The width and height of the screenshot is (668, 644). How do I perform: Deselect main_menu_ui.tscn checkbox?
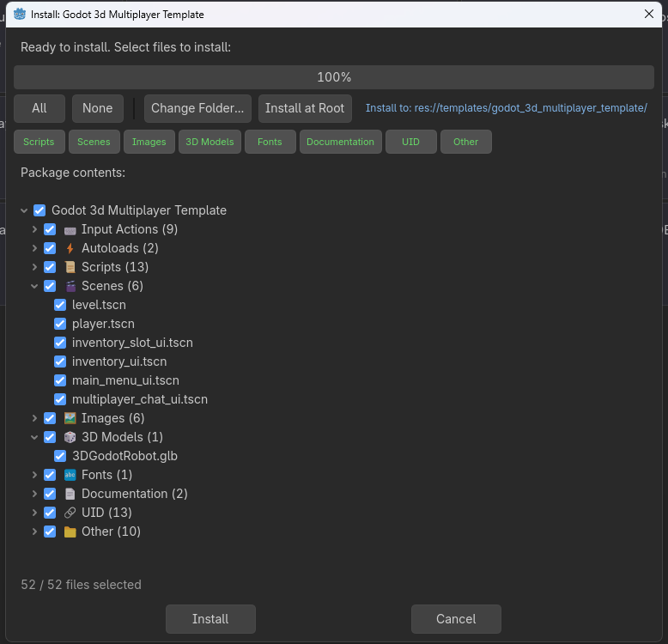coord(60,380)
